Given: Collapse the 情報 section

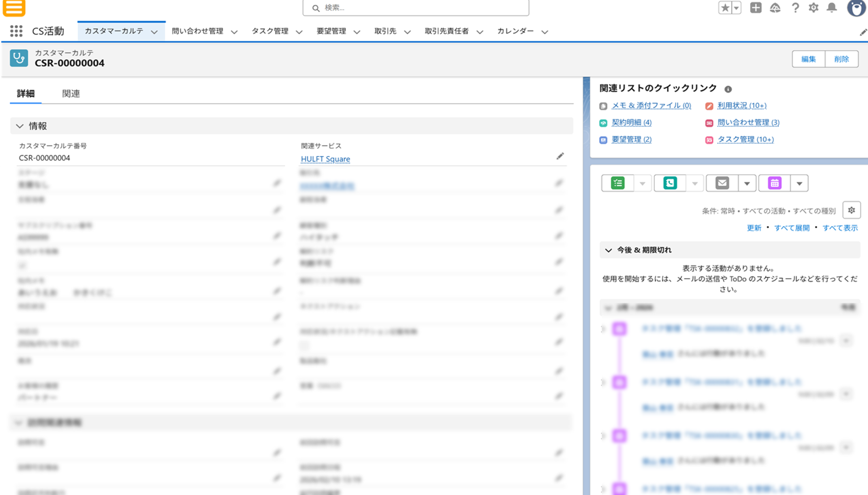Looking at the screenshot, I should coord(20,126).
